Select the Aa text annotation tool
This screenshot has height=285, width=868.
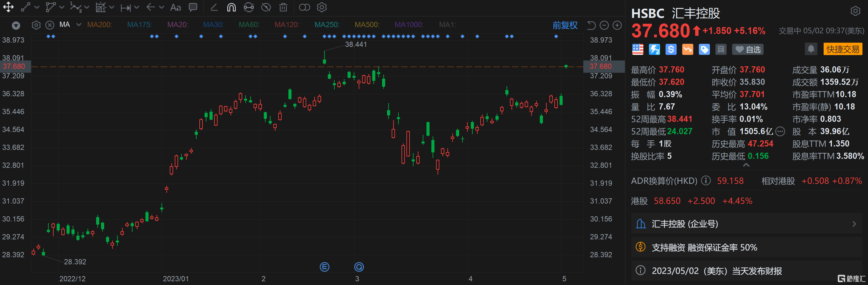coord(175,7)
